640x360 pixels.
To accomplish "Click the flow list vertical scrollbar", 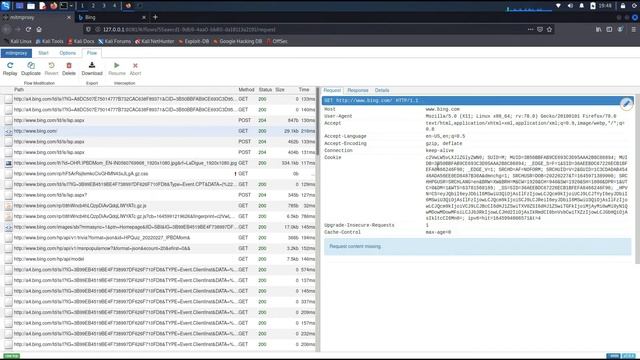I will 317,122.
